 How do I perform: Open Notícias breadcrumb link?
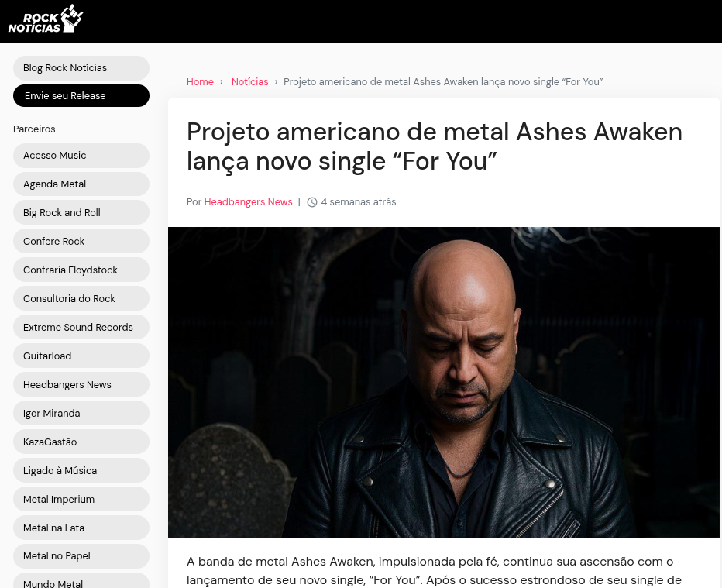[x=249, y=82]
